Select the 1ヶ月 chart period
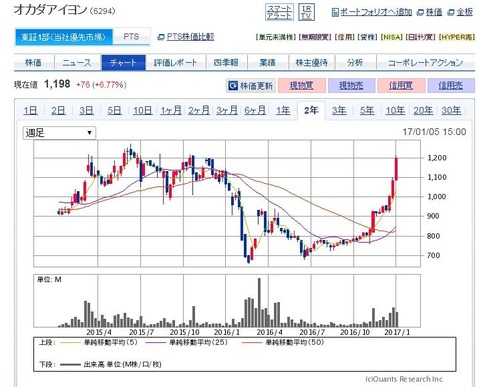The image size is (479, 387). 171,110
